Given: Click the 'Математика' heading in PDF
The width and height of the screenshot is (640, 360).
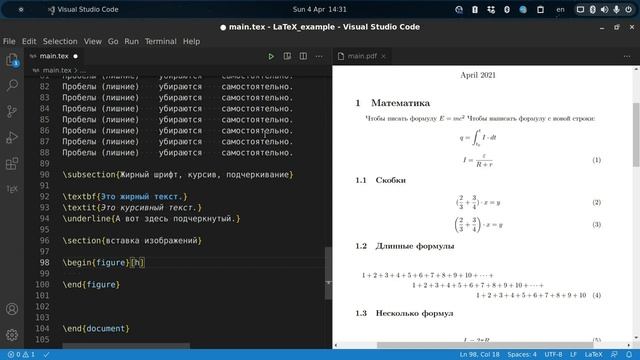Looking at the screenshot, I should [400, 103].
